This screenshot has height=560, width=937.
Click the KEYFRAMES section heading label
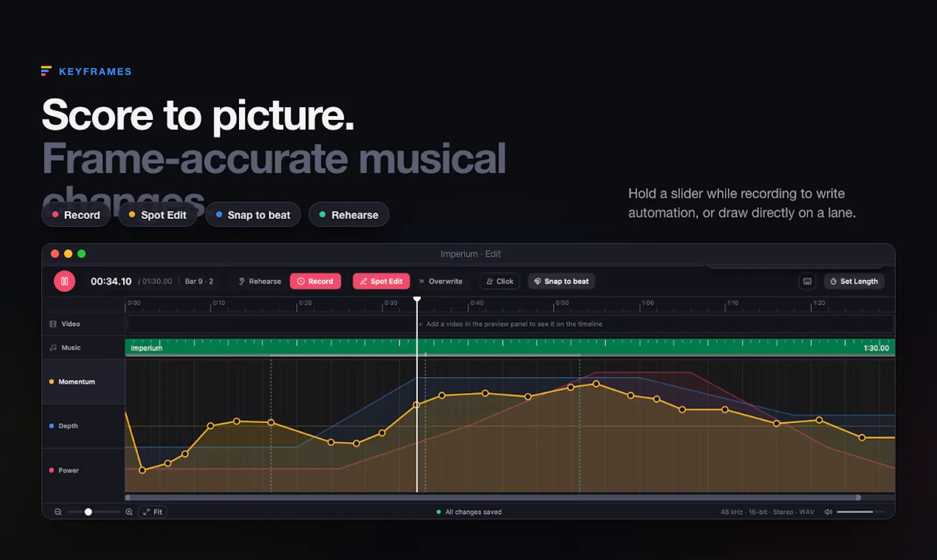(x=95, y=71)
